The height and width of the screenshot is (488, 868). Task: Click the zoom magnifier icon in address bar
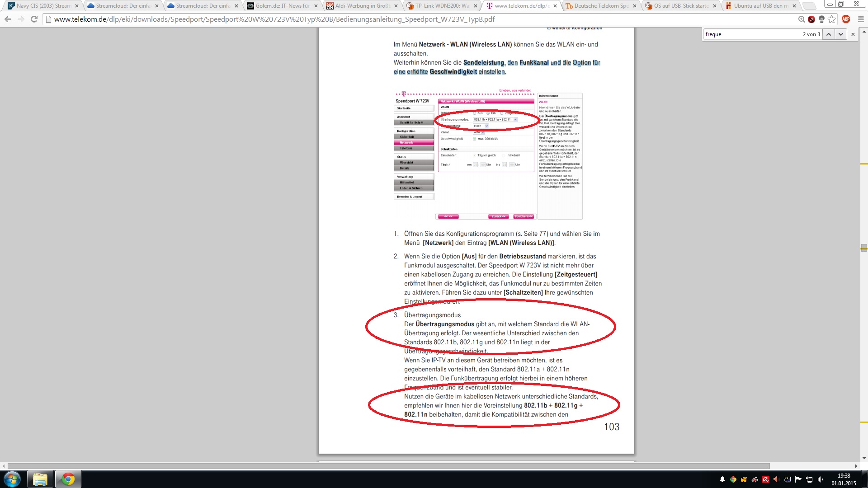(x=802, y=19)
